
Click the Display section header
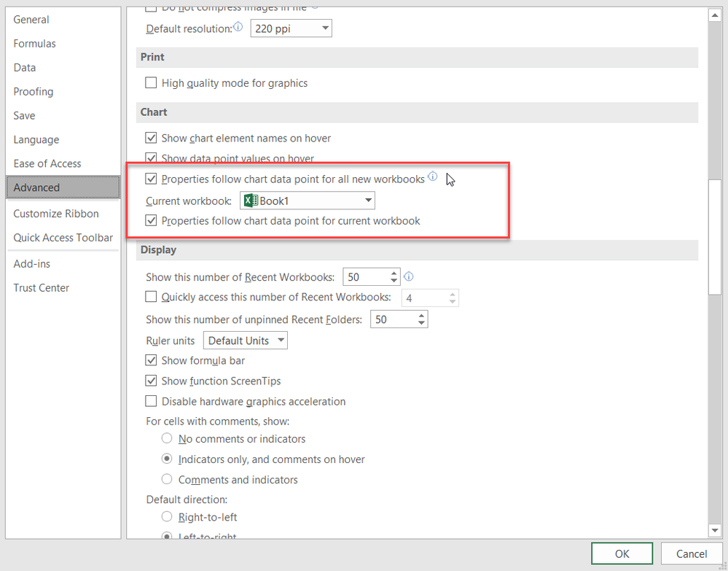[x=417, y=249]
